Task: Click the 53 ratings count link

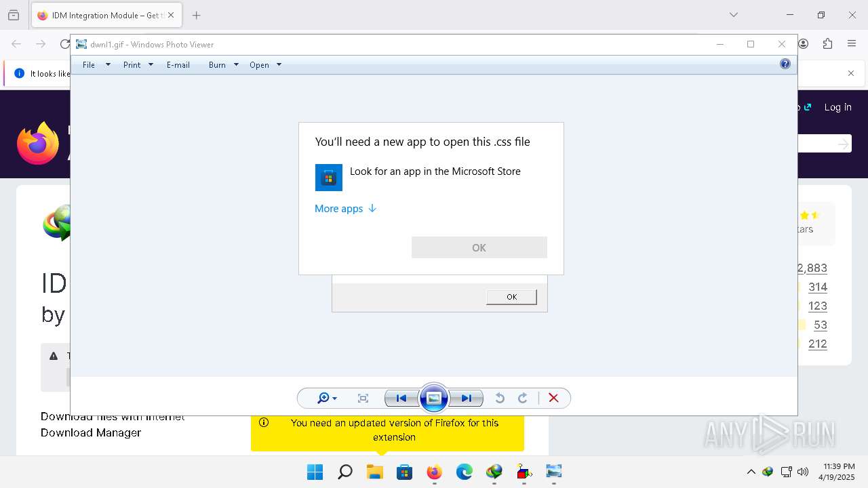Action: click(x=821, y=325)
